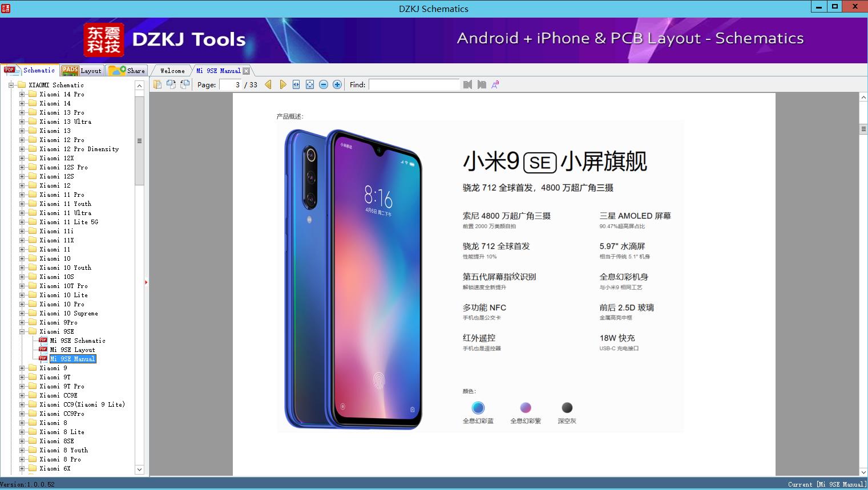The width and height of the screenshot is (868, 490).
Task: Expand the Xiaomi 14 folder
Action: (x=22, y=103)
